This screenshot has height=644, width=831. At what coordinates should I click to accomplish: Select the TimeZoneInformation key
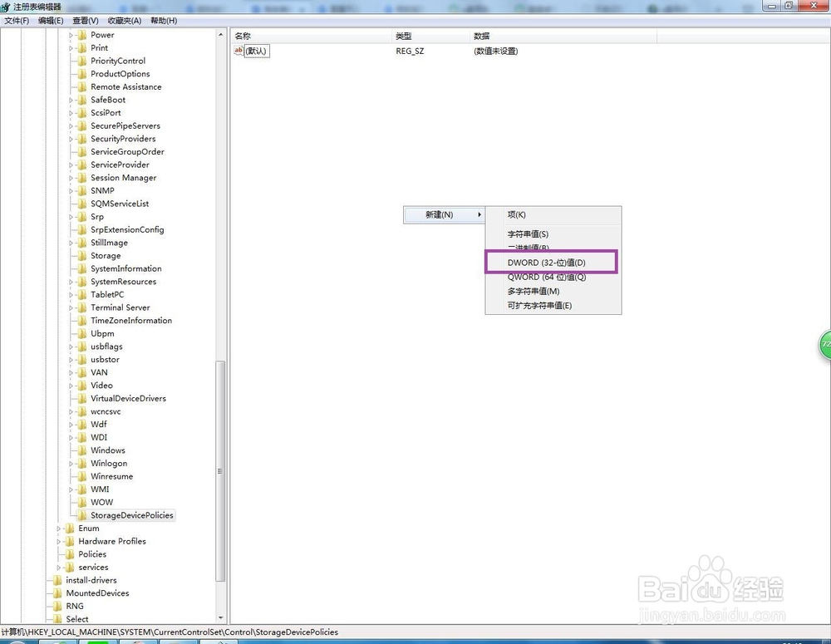pos(131,321)
